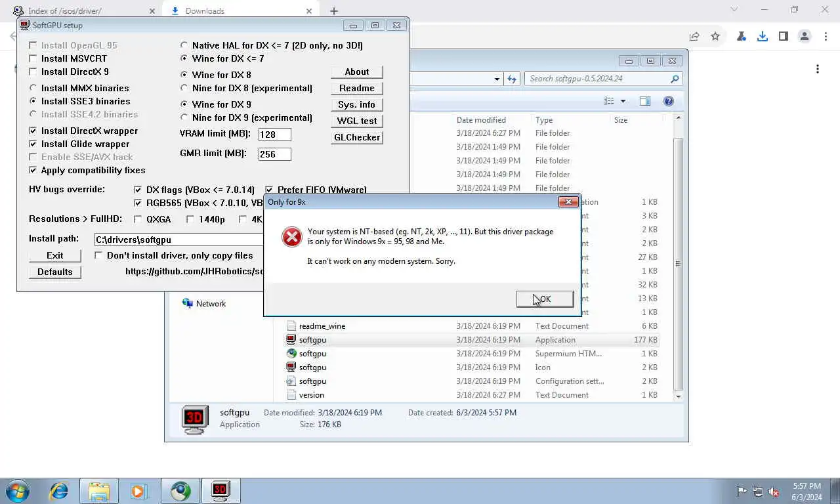Bookmark this page with the star icon
Viewport: 840px width, 504px height.
pos(715,37)
